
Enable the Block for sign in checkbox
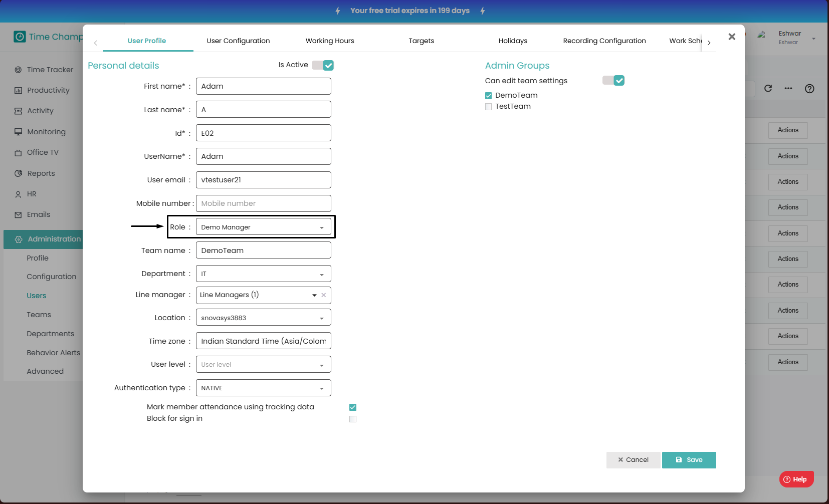(353, 419)
